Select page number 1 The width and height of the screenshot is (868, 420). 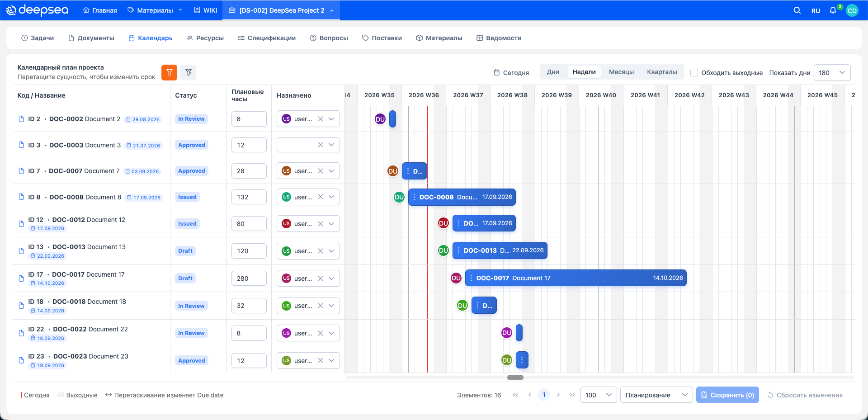point(544,395)
